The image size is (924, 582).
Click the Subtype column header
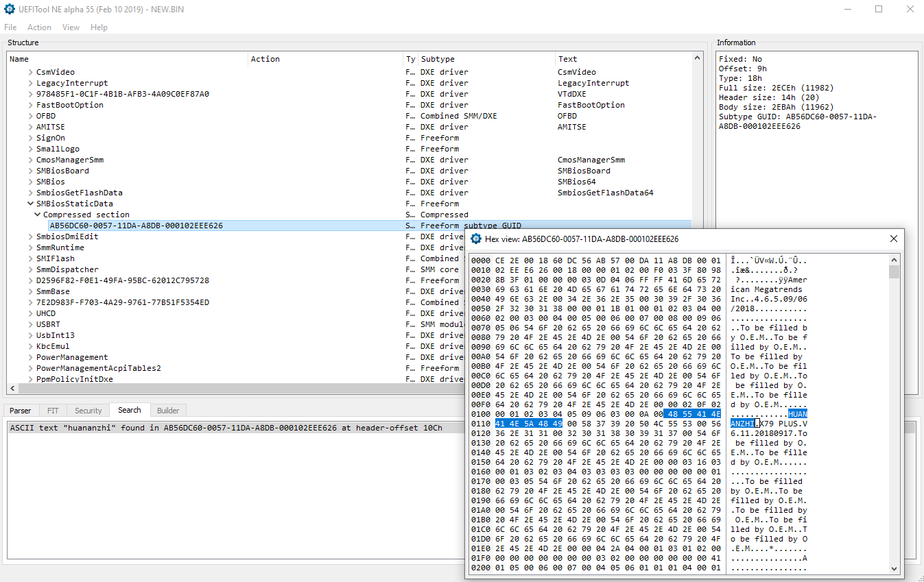click(486, 59)
